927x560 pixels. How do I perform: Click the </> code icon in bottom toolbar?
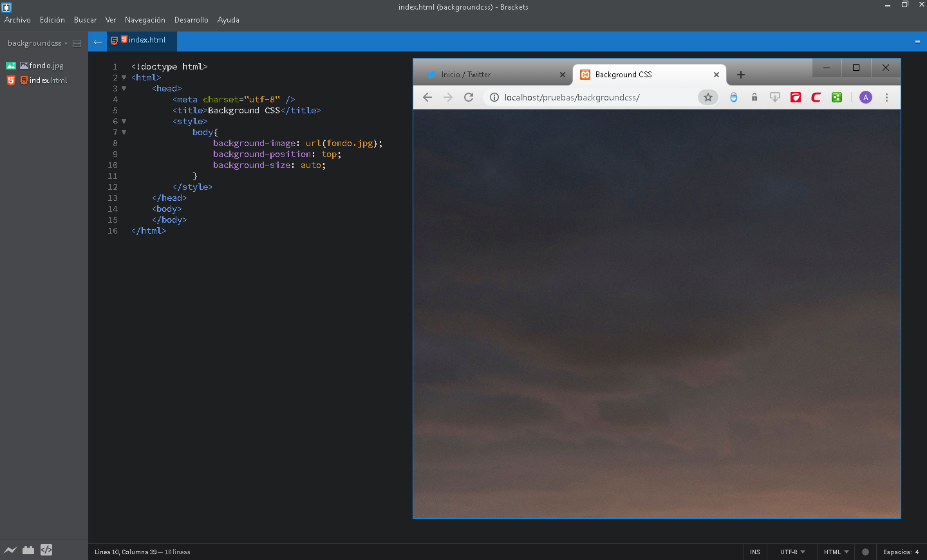[x=46, y=550]
